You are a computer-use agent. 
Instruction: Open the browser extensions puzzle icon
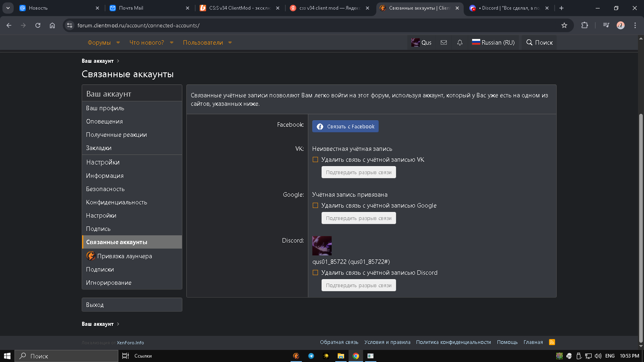click(584, 25)
